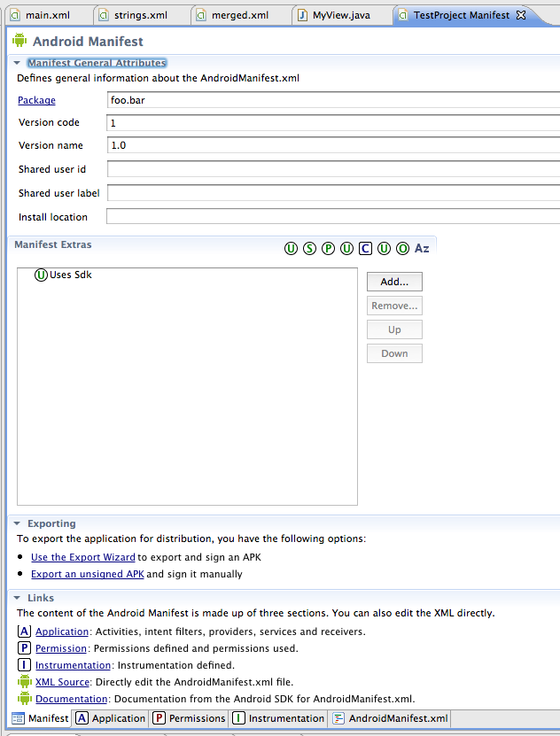This screenshot has height=736, width=560.
Task: Click the Shared user label input field
Action: [333, 193]
